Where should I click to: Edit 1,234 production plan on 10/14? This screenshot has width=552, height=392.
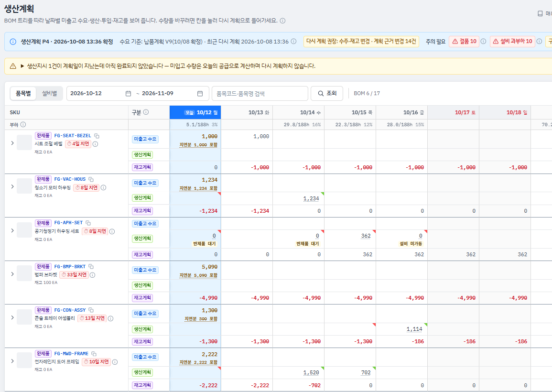tap(311, 199)
